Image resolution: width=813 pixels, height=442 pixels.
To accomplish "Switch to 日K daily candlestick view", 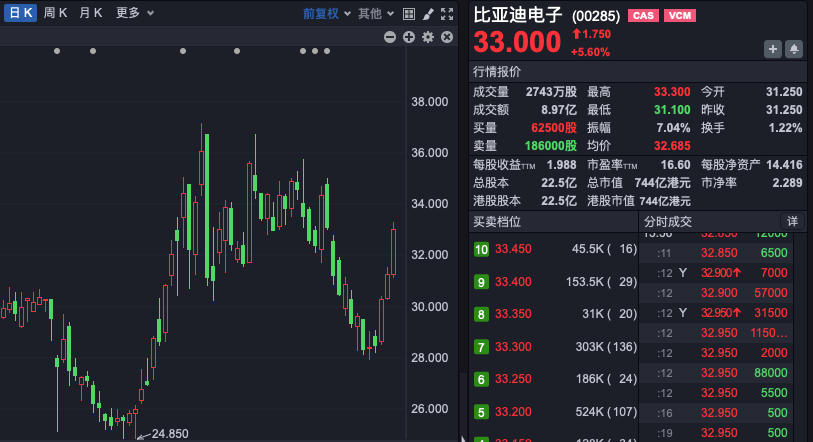I will (19, 13).
